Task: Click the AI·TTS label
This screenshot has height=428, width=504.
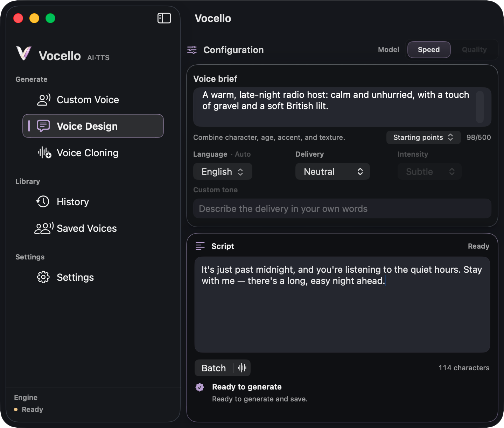Action: tap(98, 58)
